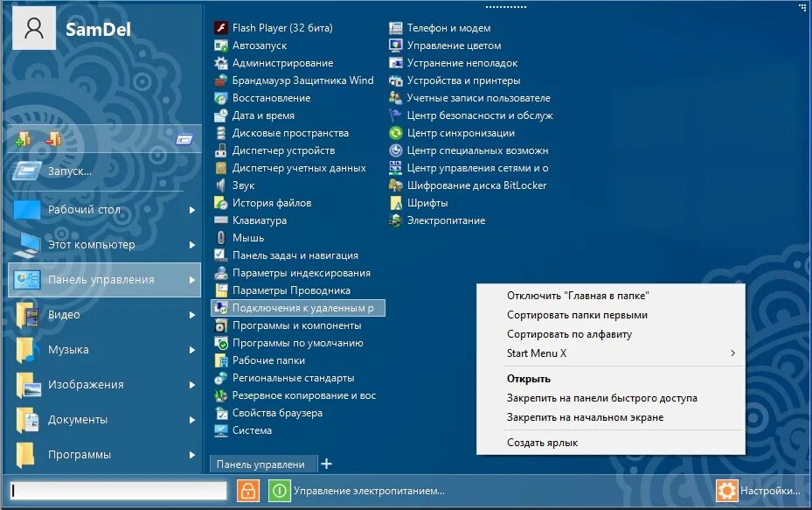The image size is (812, 510).
Task: Open Система item
Action: pos(243,430)
